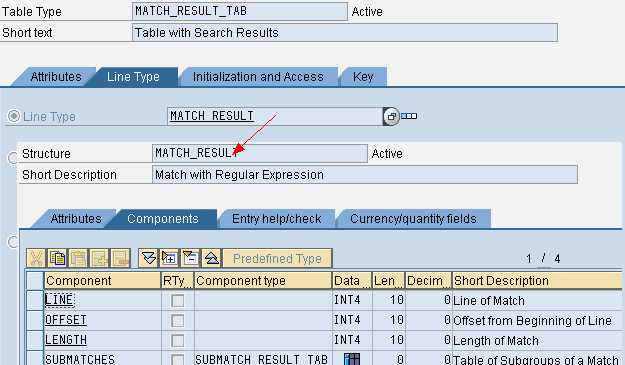The width and height of the screenshot is (625, 365).
Task: Click the Insert Row toolbar icon
Action: tap(99, 258)
